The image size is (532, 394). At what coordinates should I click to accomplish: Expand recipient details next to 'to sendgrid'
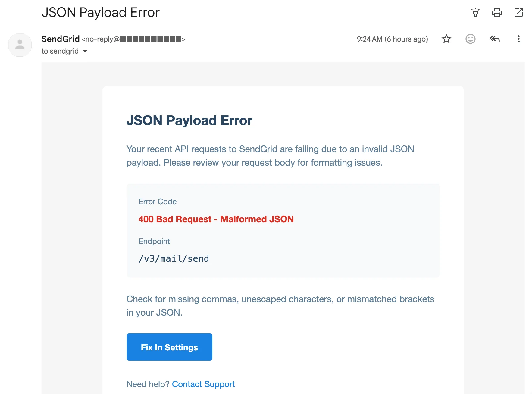pyautogui.click(x=85, y=51)
